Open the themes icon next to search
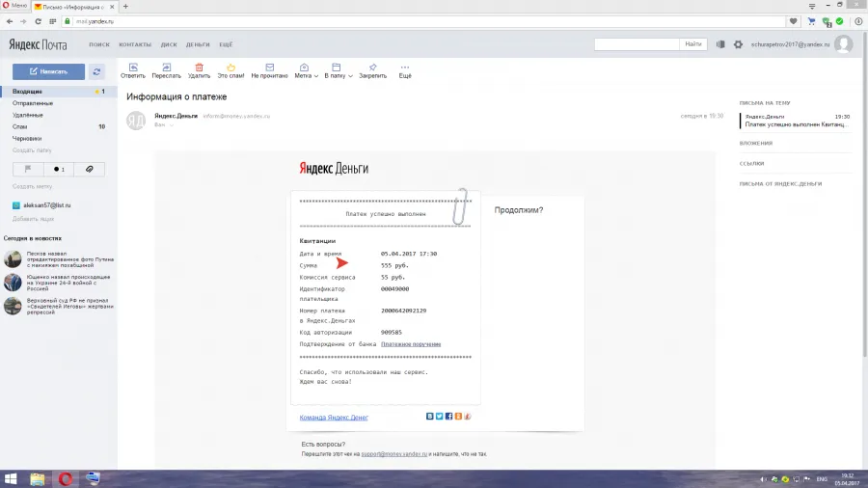 tap(720, 44)
